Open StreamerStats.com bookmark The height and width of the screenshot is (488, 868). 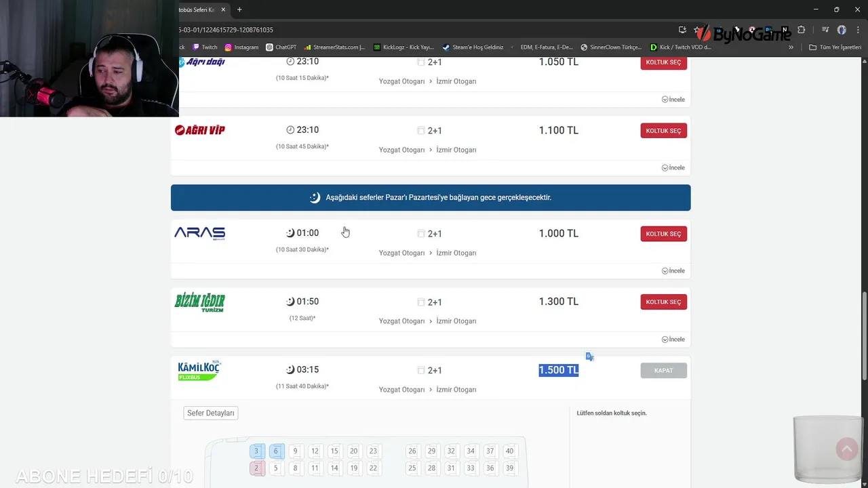335,47
